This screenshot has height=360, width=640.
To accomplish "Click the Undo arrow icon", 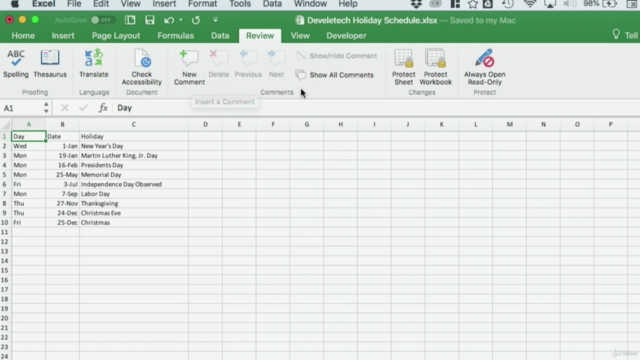I will tap(169, 20).
